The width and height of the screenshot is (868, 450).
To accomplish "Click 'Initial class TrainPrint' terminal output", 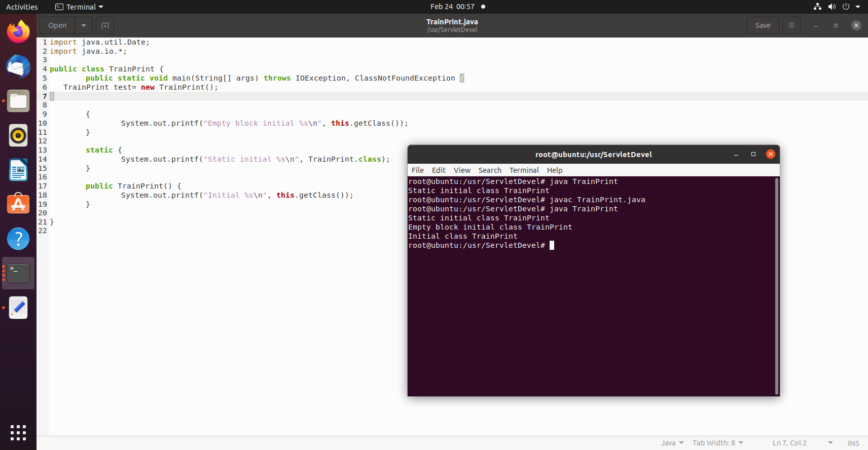I will point(462,236).
